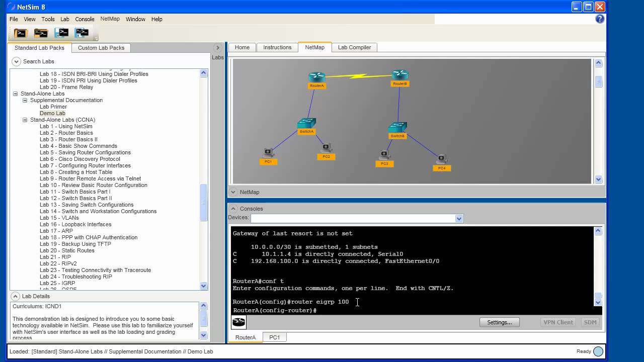Image resolution: width=644 pixels, height=362 pixels.
Task: Select Lab 20 - Static Routes
Action: (67, 250)
